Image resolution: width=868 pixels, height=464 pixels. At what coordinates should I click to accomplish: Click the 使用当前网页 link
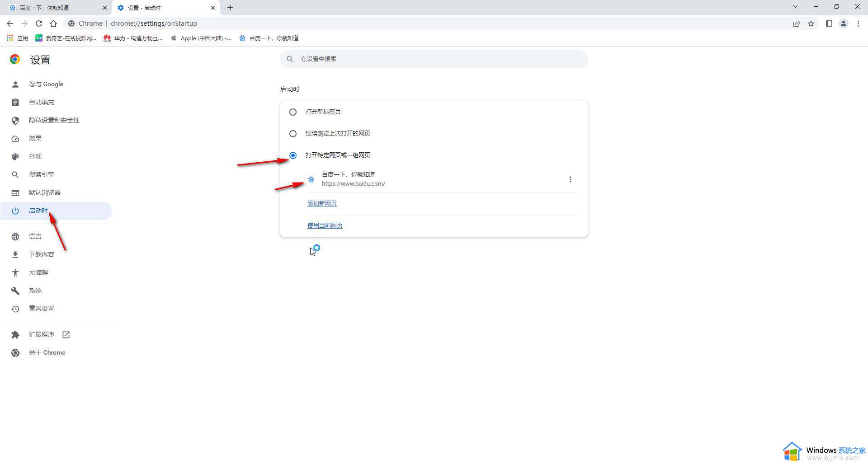tap(325, 225)
